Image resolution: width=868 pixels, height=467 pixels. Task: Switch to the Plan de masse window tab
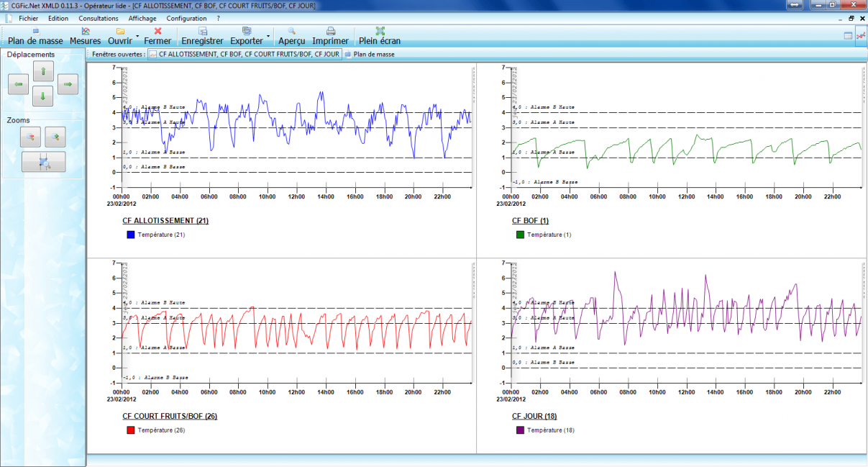pos(370,54)
